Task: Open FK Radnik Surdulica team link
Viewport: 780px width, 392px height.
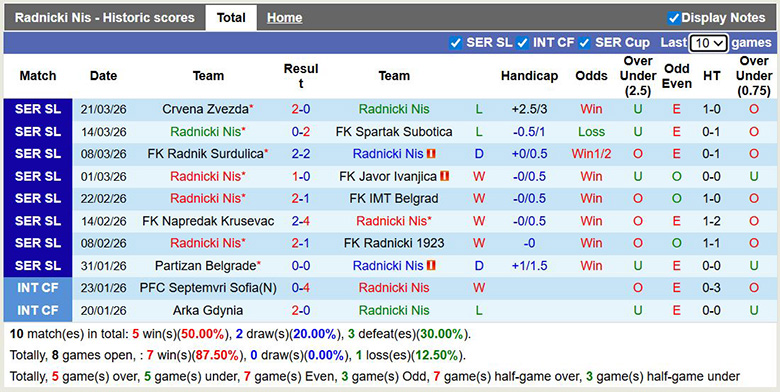Action: (x=205, y=154)
